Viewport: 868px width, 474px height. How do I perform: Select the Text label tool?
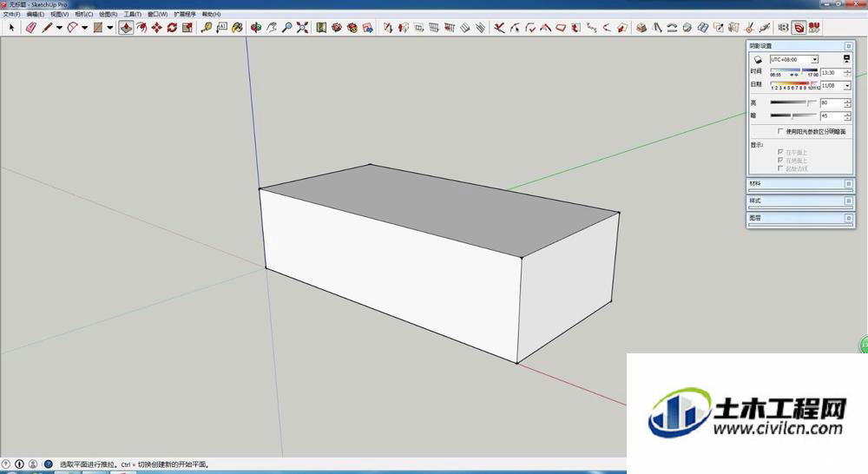(x=222, y=27)
